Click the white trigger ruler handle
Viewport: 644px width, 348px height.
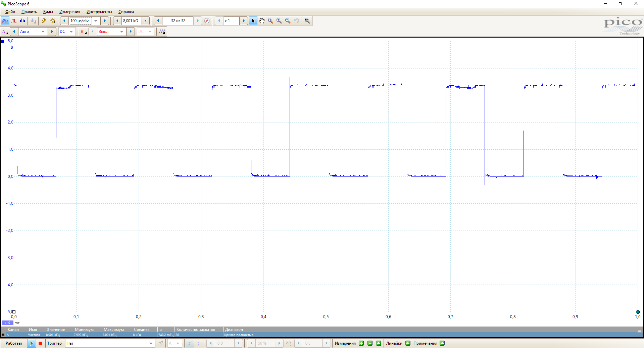[14, 312]
